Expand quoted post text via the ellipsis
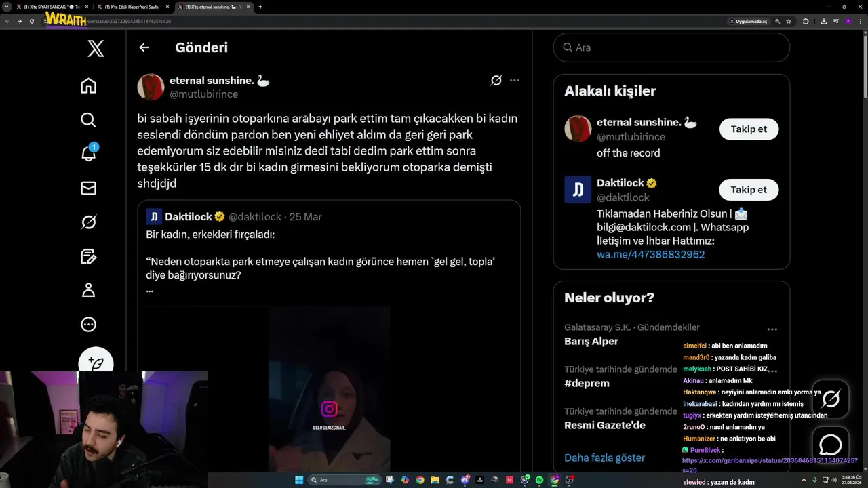The image size is (868, 488). click(150, 289)
